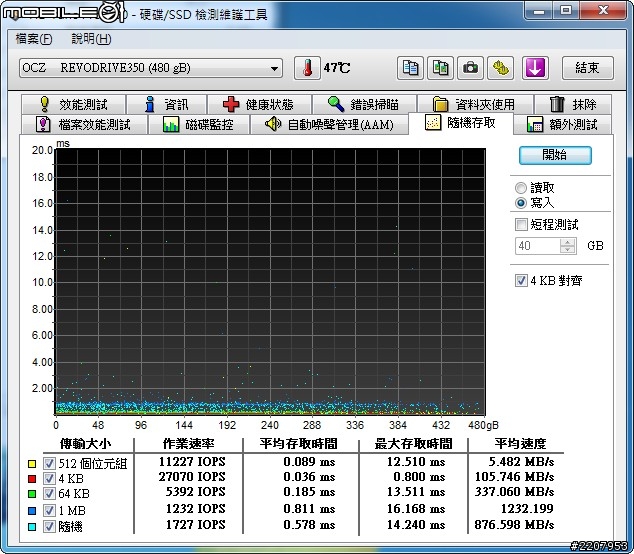Click the 876.598 MB/s average speed
The image size is (634, 554).
(x=514, y=525)
